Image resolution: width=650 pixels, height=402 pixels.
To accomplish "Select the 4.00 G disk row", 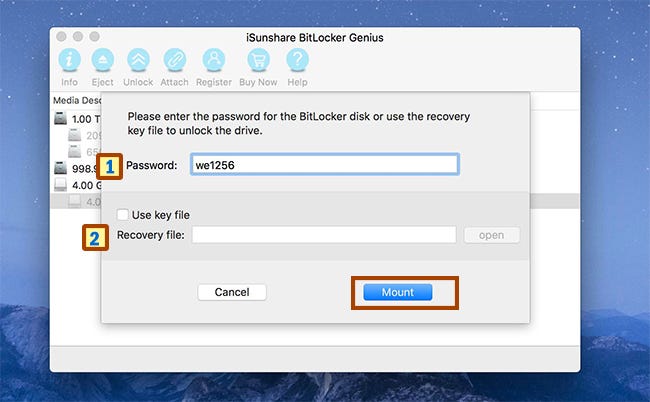I will pyautogui.click(x=77, y=185).
